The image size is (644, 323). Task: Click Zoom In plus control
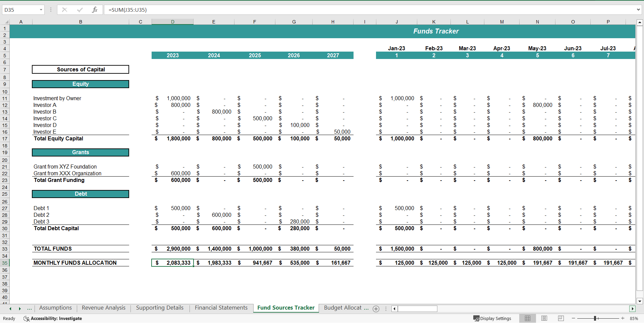click(622, 318)
